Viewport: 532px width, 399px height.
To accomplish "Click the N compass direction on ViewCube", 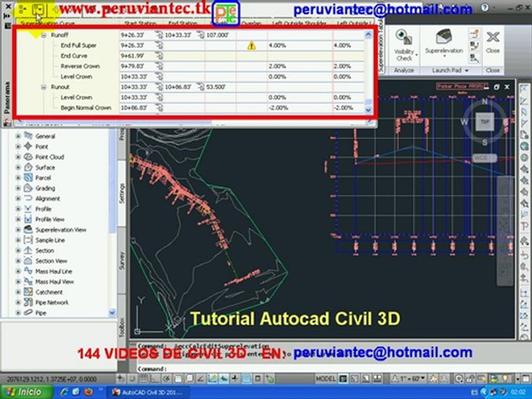I will click(x=484, y=102).
